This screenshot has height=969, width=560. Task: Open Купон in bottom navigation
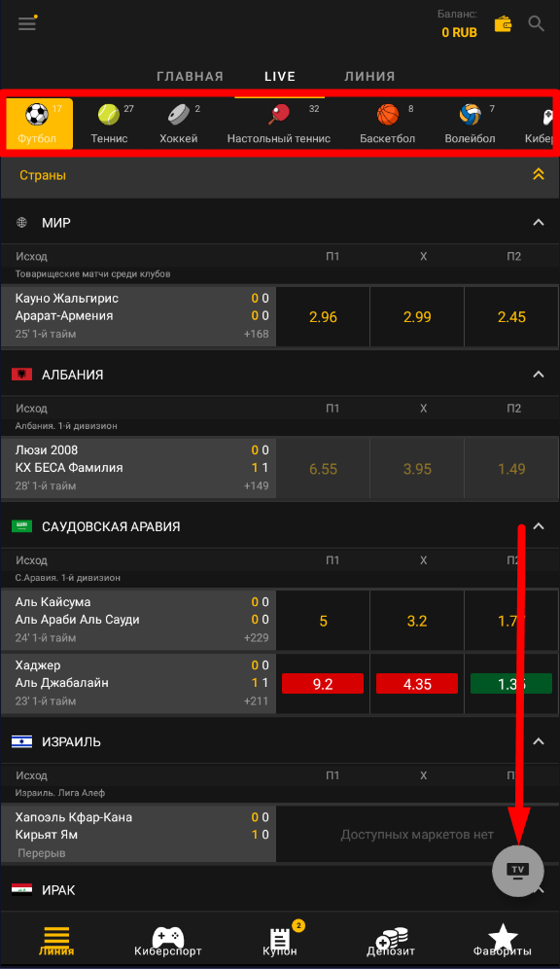coord(280,941)
